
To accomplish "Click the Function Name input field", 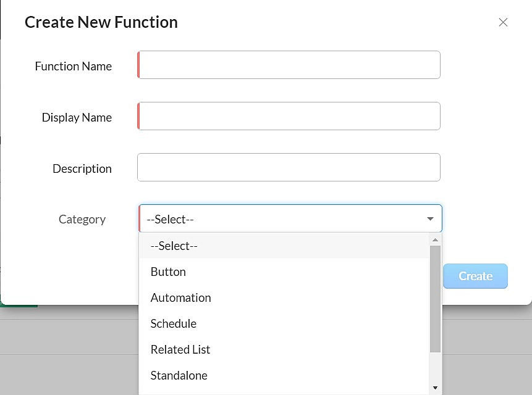I will pos(289,65).
